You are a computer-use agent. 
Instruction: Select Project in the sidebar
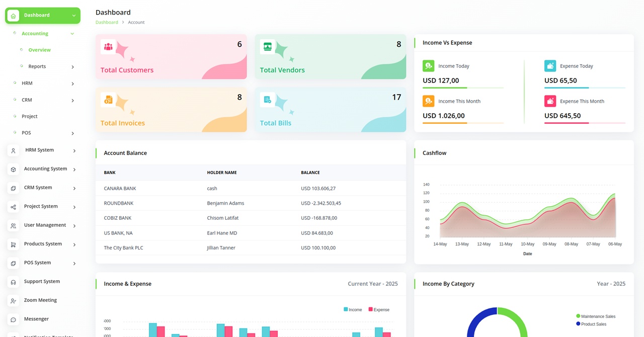click(30, 116)
